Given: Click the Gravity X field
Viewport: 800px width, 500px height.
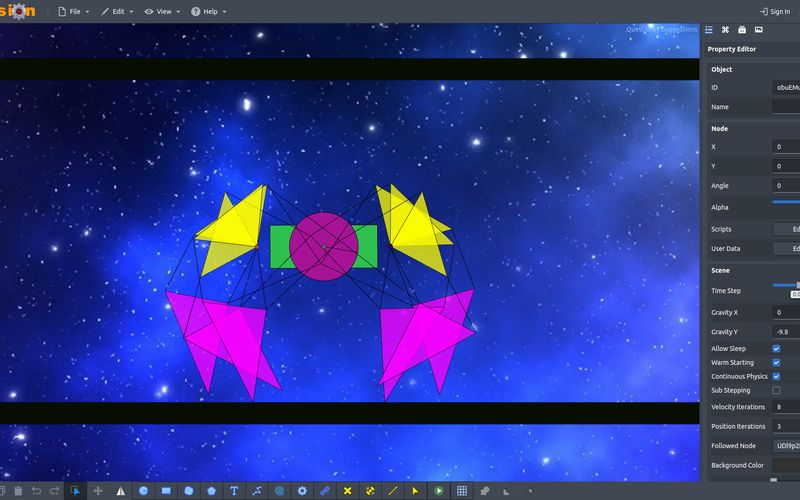Looking at the screenshot, I should point(786,312).
